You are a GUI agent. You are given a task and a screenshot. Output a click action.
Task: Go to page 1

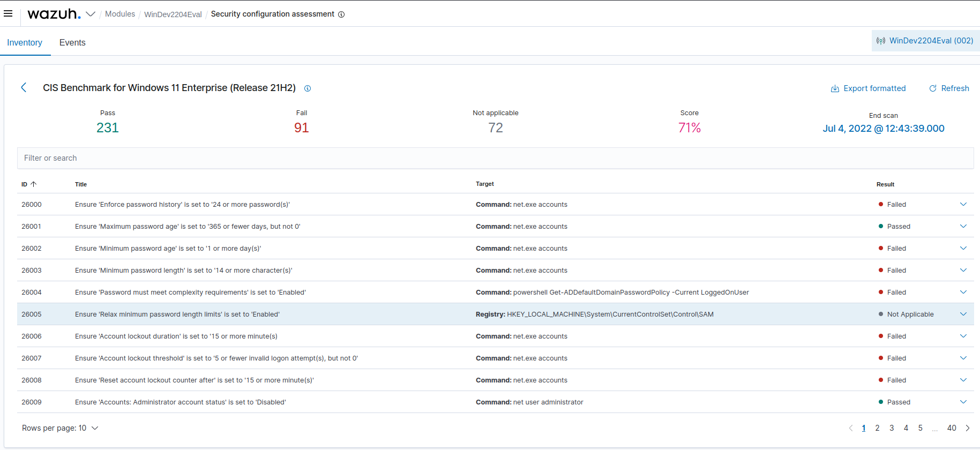[864, 428]
